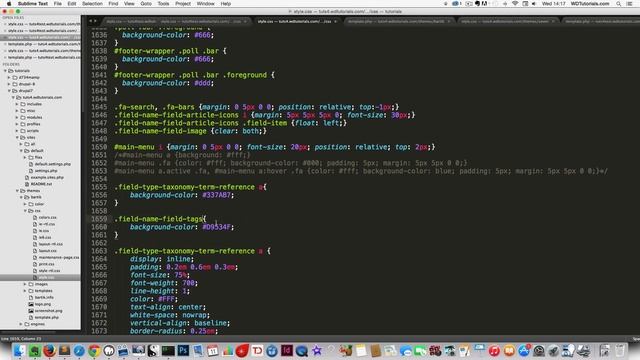
Task: Open iBooks from the Dock
Action: tap(509, 351)
